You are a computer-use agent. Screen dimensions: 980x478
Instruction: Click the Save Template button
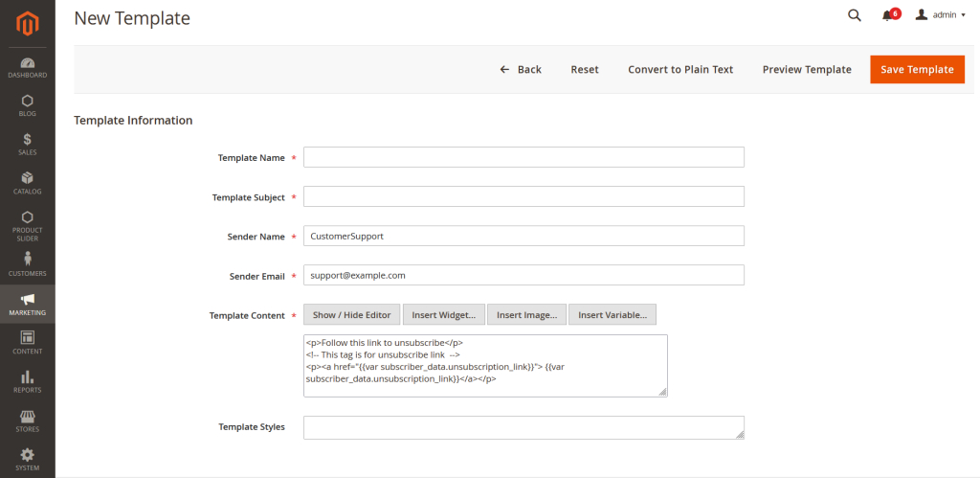coord(917,69)
